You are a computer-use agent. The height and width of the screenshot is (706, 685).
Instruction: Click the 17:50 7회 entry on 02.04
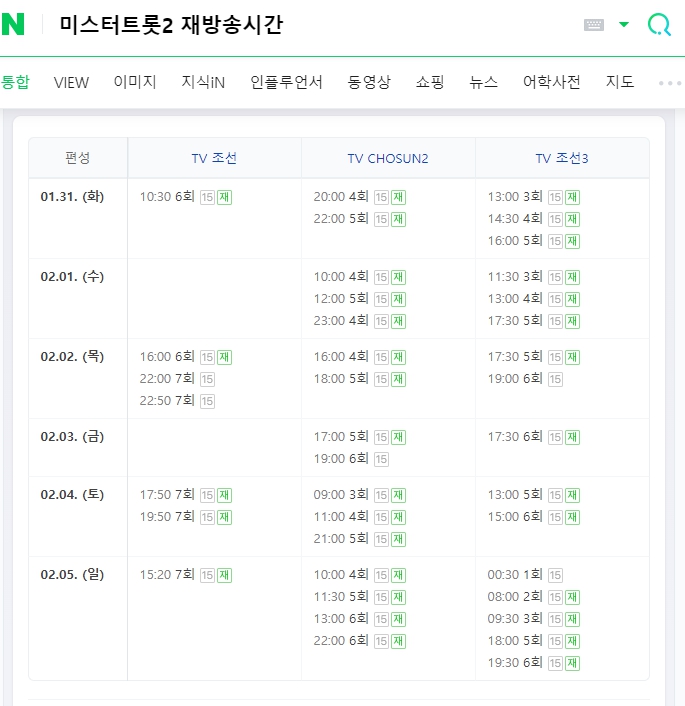167,495
